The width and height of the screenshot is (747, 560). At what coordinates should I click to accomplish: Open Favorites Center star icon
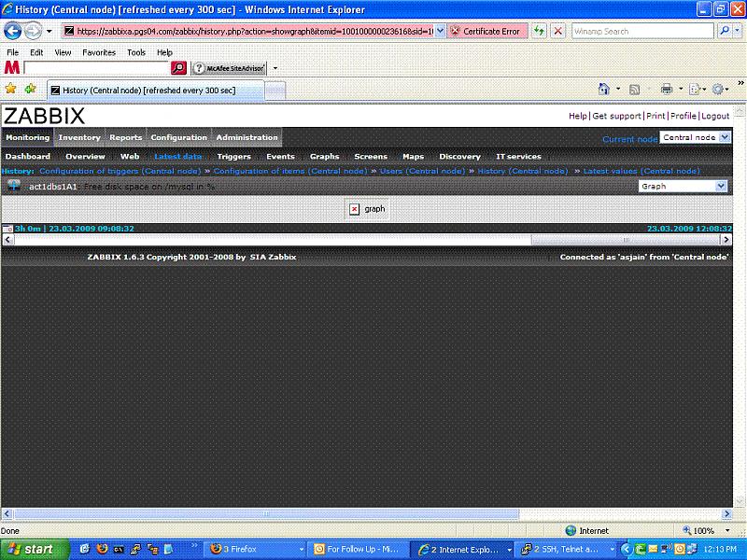pos(10,89)
